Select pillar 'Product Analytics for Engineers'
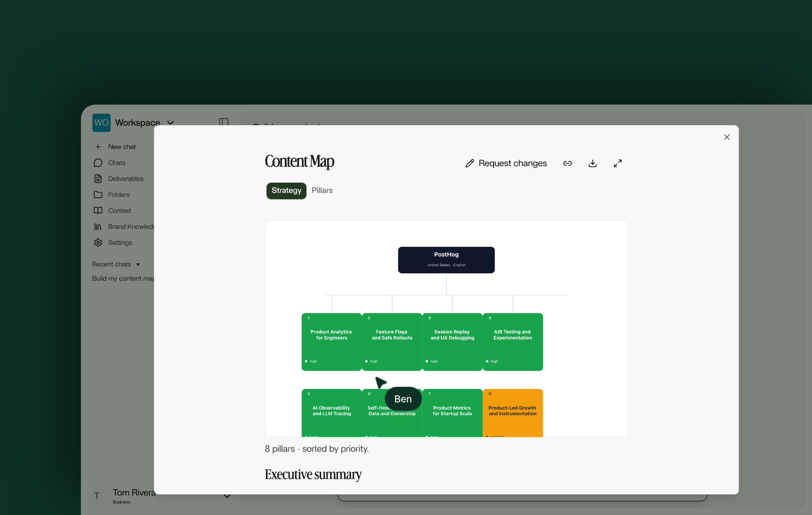 point(331,342)
